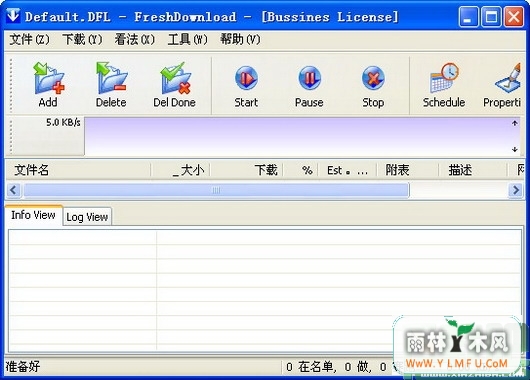530x380 pixels.
Task: Maximize the FreshDownload window
Action: coord(491,17)
